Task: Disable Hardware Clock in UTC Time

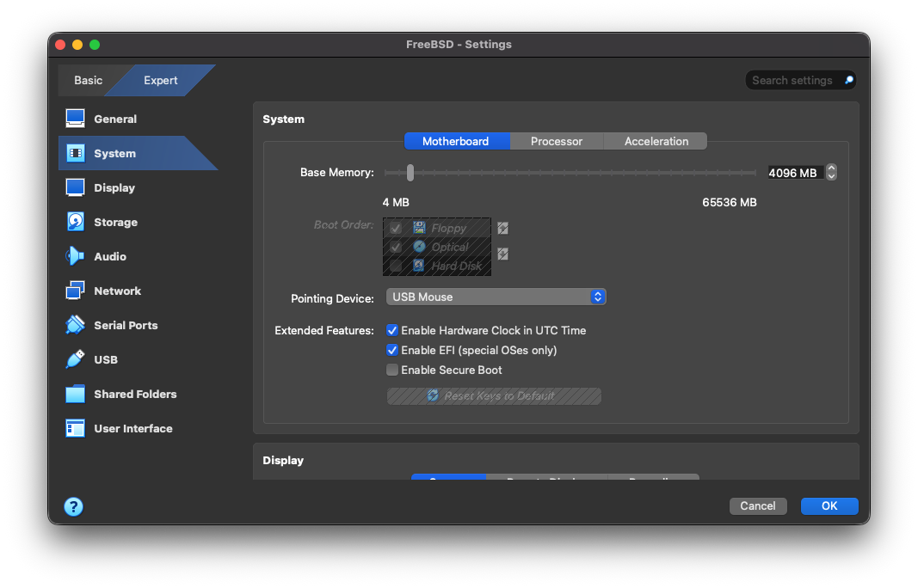Action: click(x=392, y=331)
